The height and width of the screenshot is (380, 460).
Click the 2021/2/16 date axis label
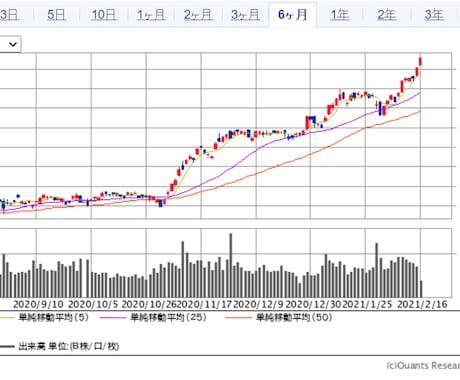pyautogui.click(x=422, y=304)
